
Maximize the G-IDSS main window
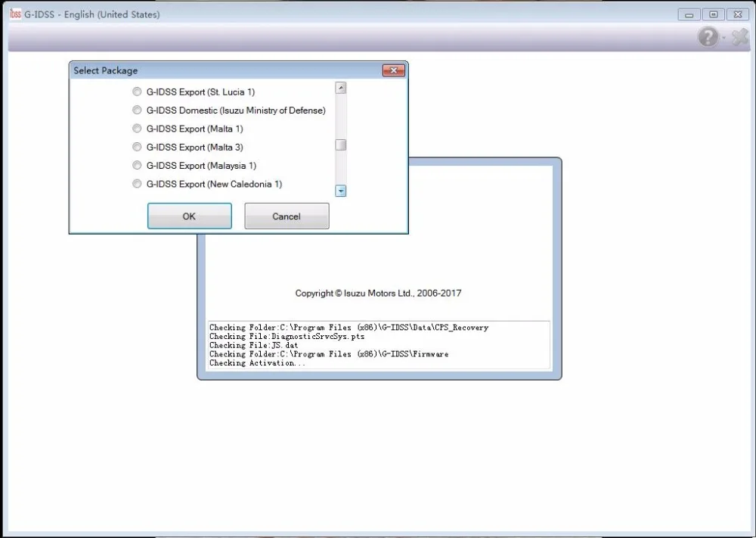714,14
